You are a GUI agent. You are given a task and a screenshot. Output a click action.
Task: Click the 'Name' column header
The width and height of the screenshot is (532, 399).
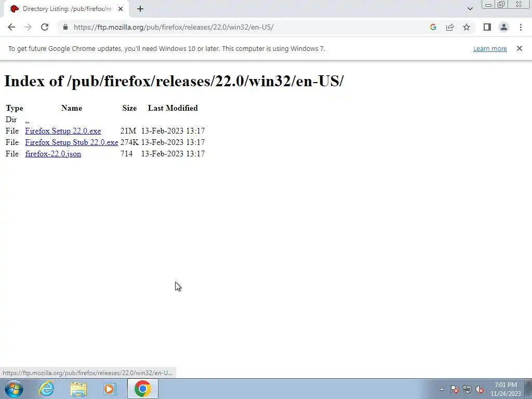pyautogui.click(x=72, y=108)
